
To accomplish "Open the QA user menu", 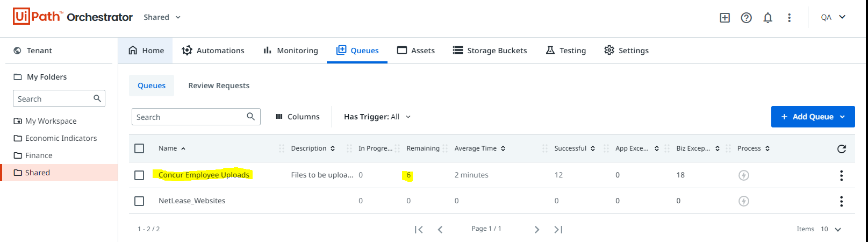I will pos(833,17).
